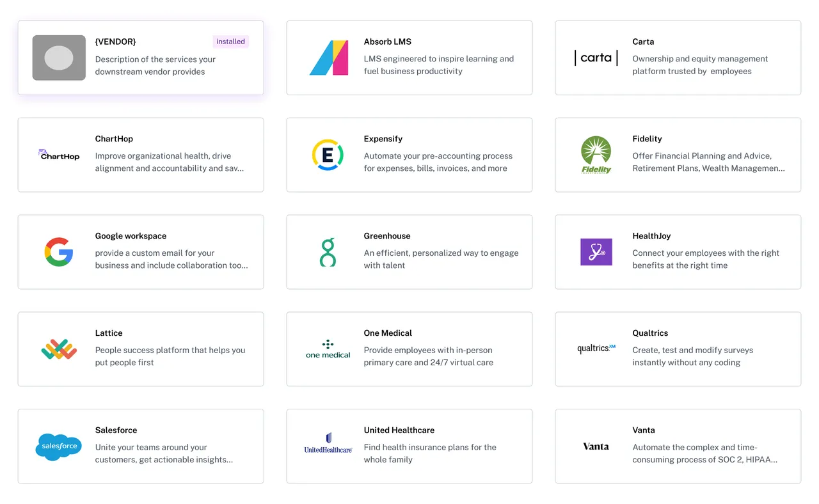Screen dimensions: 819x504
Task: Click the Greenhouse logo
Action: 328,252
